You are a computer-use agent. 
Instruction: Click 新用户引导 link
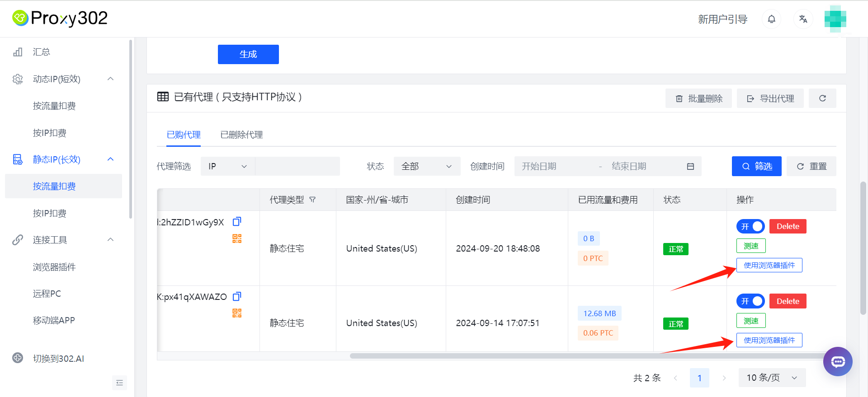tap(722, 19)
